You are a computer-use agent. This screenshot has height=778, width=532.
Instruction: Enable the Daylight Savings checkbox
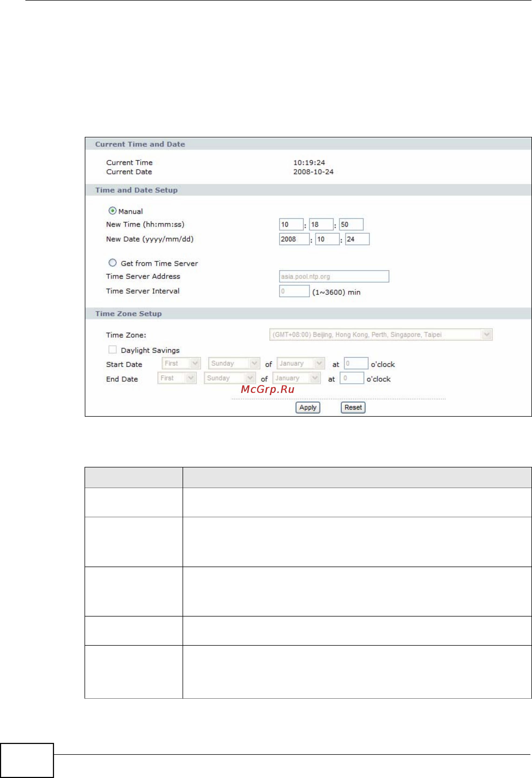tap(113, 349)
